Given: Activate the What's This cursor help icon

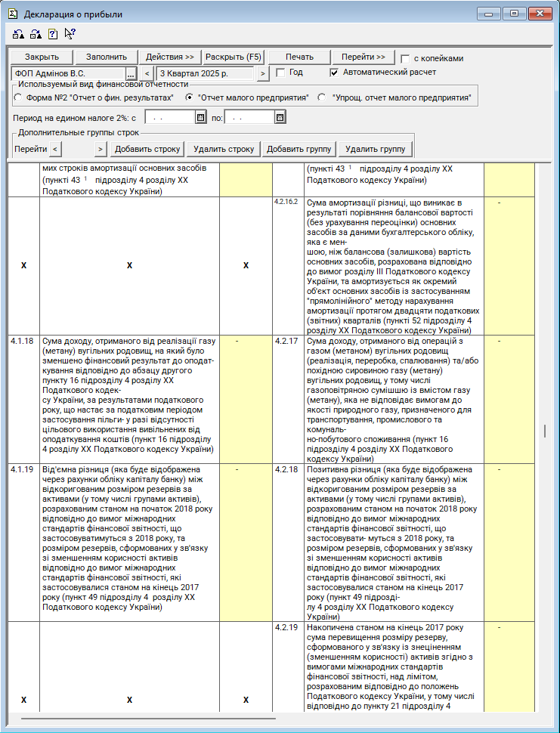Looking at the screenshot, I should (x=70, y=34).
